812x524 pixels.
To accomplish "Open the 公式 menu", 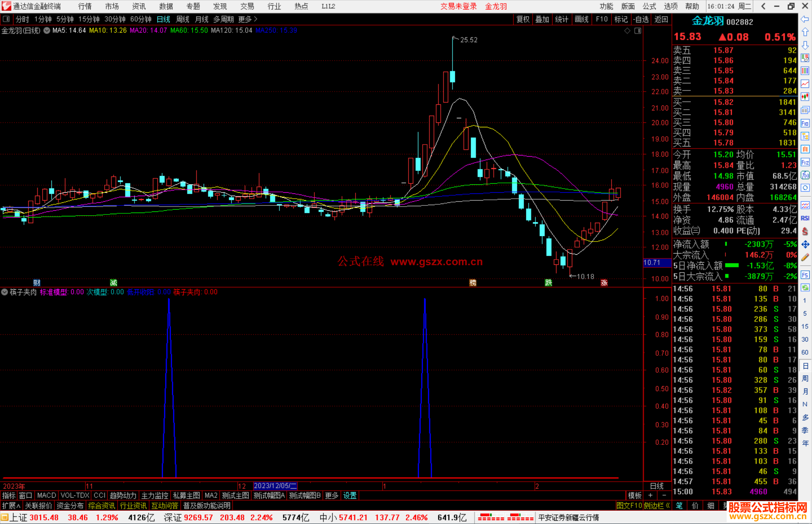I will tap(649, 6).
